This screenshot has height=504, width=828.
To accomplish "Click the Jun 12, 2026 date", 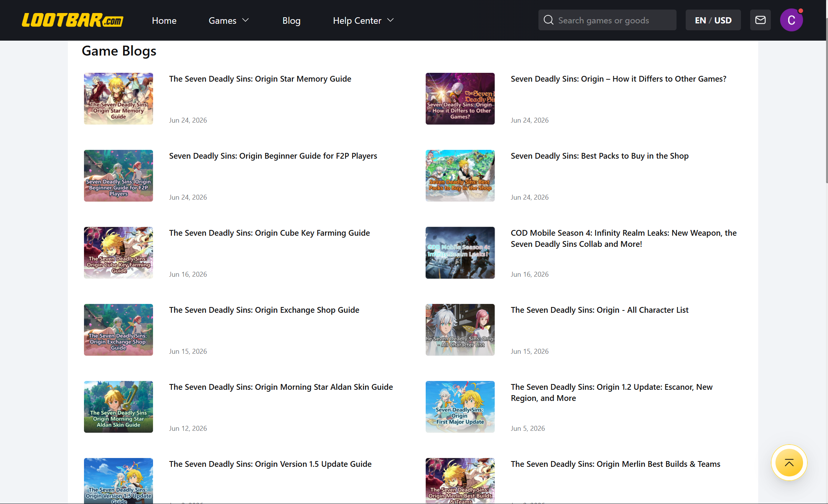I will [x=188, y=428].
